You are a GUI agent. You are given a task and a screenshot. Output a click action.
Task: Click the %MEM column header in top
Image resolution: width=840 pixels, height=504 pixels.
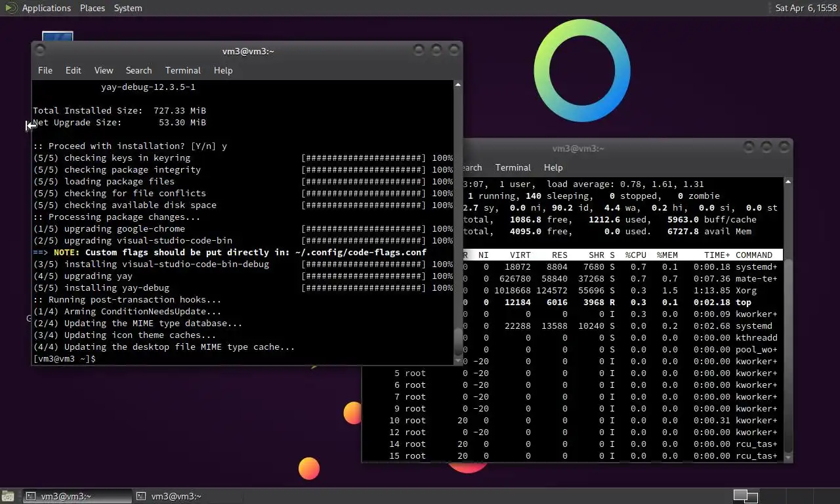coord(667,255)
